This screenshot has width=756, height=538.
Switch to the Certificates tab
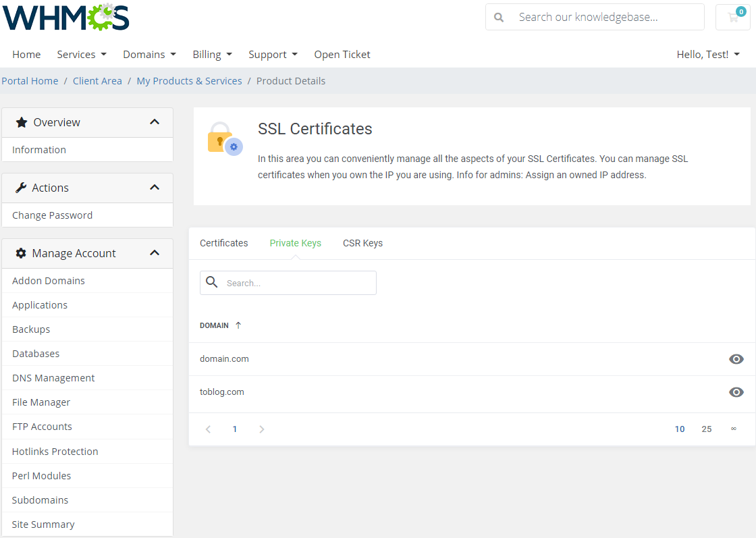[223, 243]
